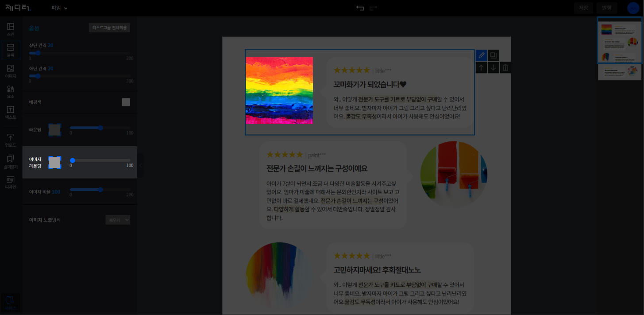Image resolution: width=644 pixels, height=315 pixels.
Task: Click the circular dripping paint image
Action: 279,276
